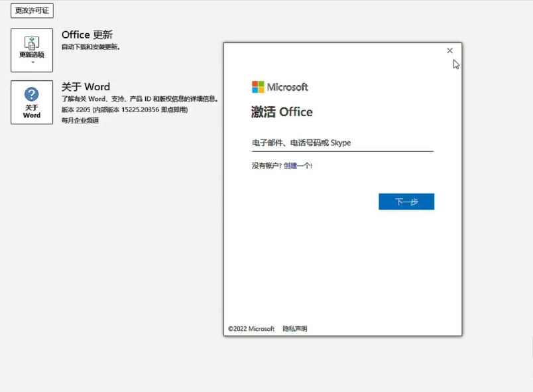Click the 更新选项 button label text
Screen dimensions: 533x392
coord(32,55)
